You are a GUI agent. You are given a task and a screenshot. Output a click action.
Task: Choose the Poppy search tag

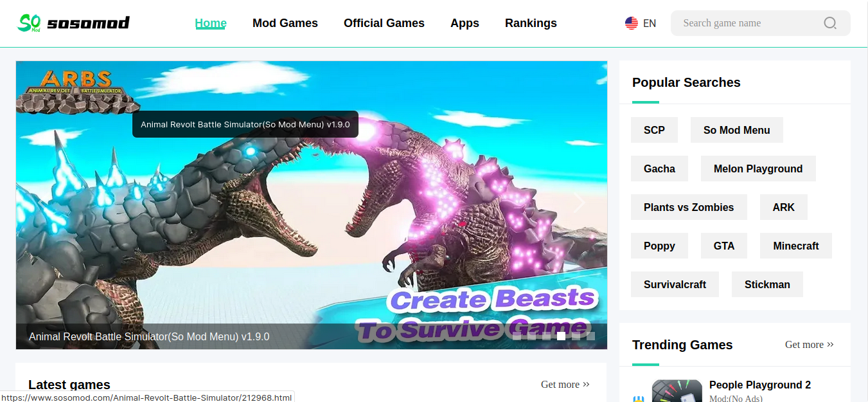coord(659,246)
